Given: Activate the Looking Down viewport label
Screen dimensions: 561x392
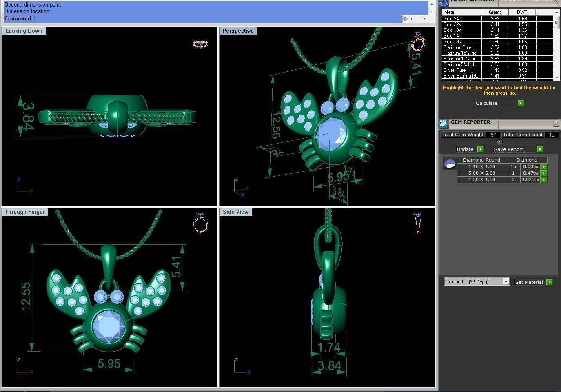Looking at the screenshot, I should pos(24,31).
